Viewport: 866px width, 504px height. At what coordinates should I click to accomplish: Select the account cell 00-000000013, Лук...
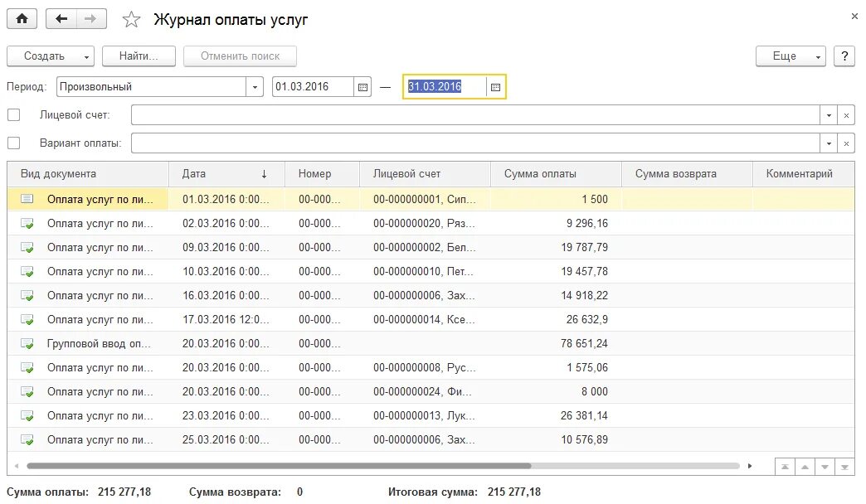pos(424,415)
